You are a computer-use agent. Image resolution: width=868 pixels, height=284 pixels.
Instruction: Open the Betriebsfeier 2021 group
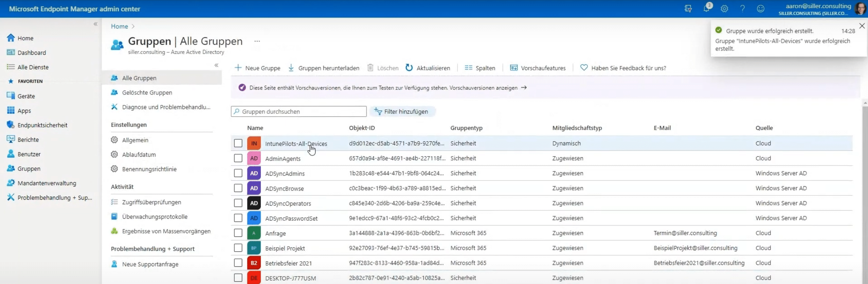[288, 263]
